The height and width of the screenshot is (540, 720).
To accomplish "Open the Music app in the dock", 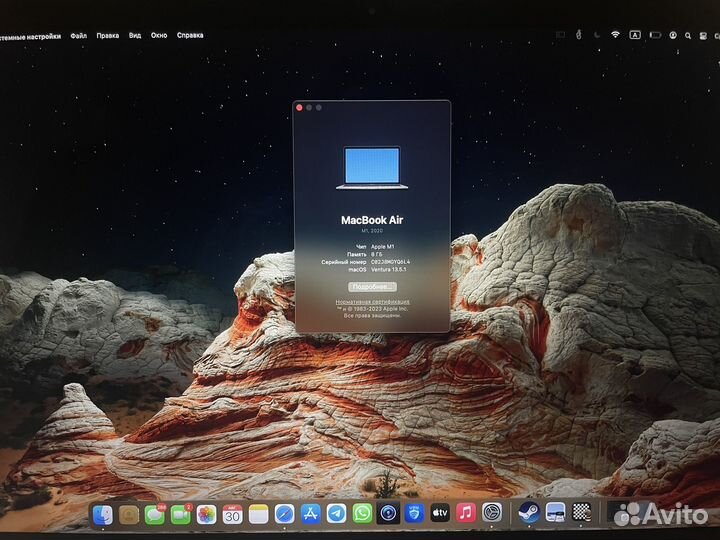I will tap(466, 512).
